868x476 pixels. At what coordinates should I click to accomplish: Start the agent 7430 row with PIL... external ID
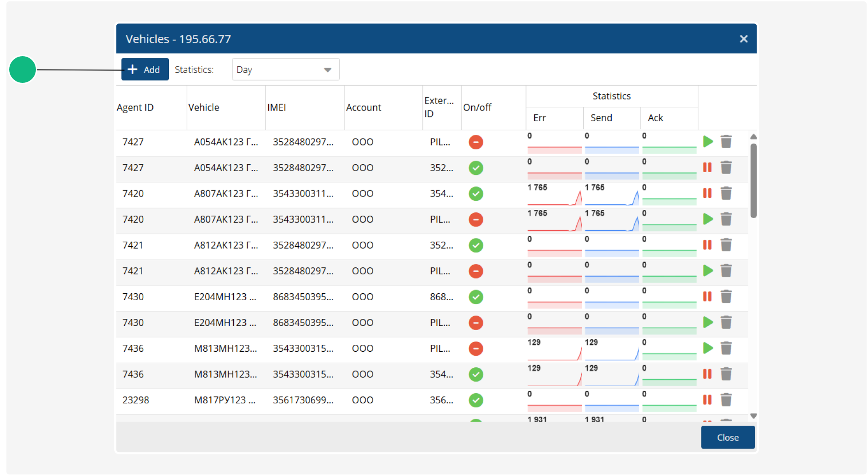pos(708,322)
